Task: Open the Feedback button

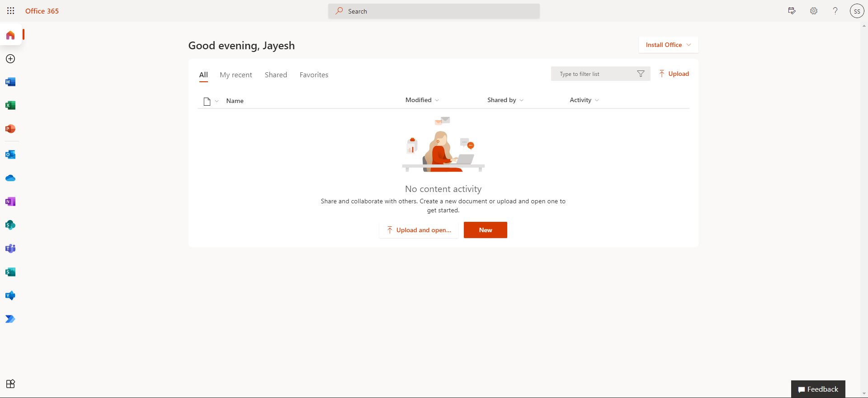Action: pyautogui.click(x=818, y=389)
